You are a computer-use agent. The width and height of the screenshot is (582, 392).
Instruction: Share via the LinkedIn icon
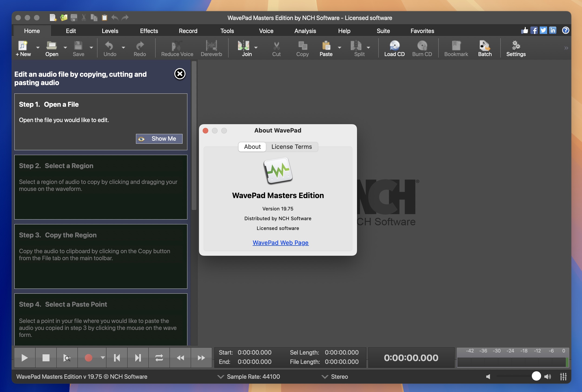pyautogui.click(x=553, y=30)
